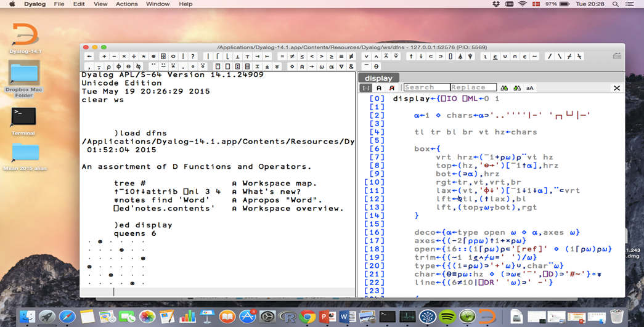The image size is (644, 327).
Task: Insert the not-equal ≠ glyph
Action: [x=292, y=56]
